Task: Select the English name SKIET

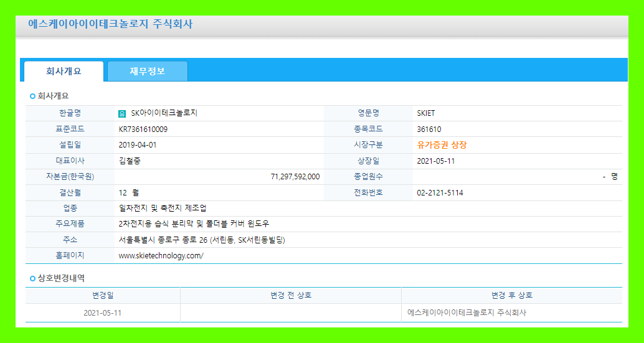Action: click(x=426, y=113)
